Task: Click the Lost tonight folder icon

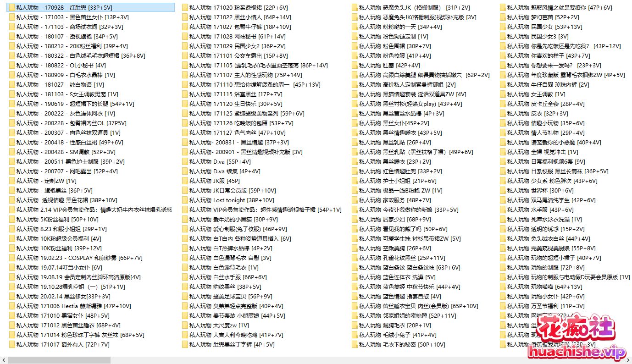Action: point(185,200)
